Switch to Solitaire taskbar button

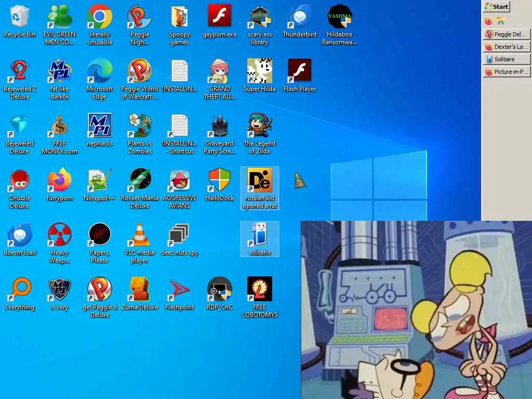pyautogui.click(x=507, y=59)
